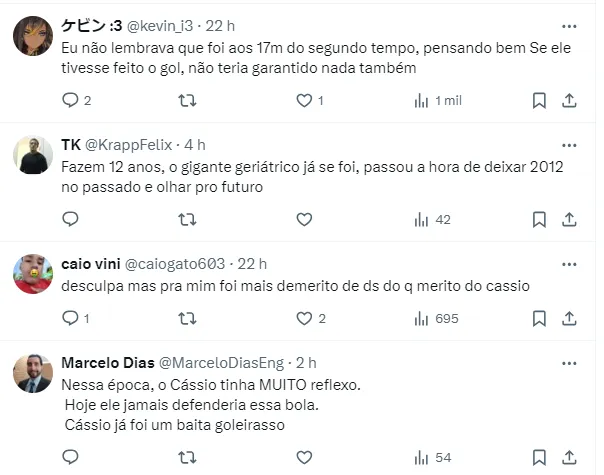Image resolution: width=604 pixels, height=475 pixels.
Task: Like TK's gigante geriátrico tweet
Action: coord(304,219)
